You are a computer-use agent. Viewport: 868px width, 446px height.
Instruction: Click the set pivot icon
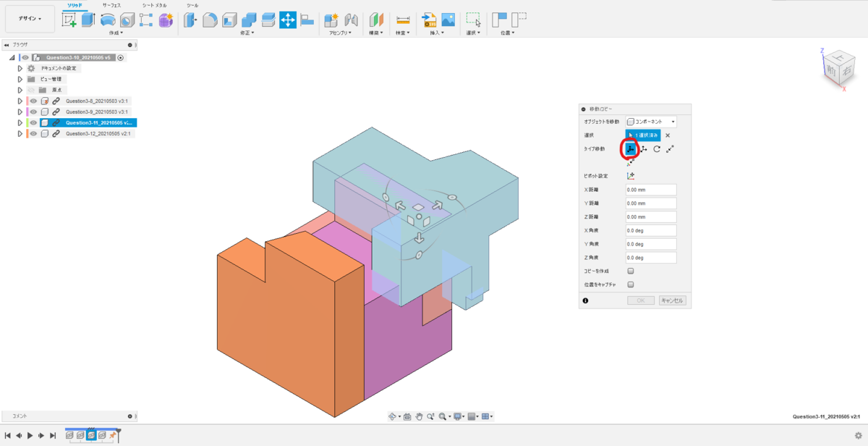point(631,176)
